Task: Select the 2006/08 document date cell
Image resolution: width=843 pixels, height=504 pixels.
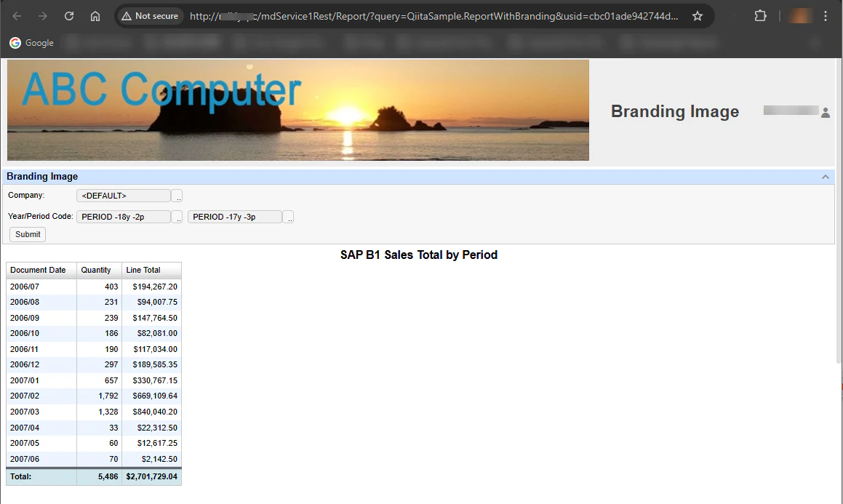Action: 41,302
